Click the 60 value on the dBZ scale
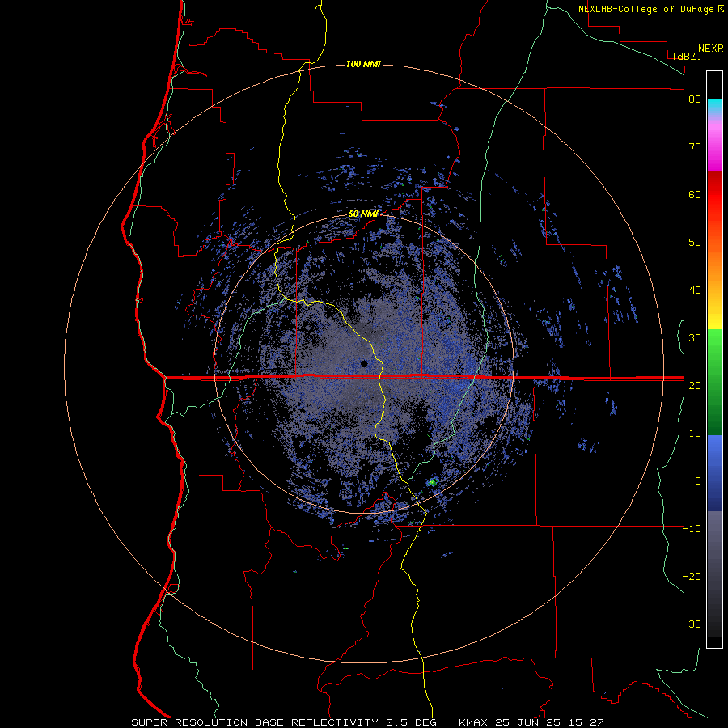This screenshot has width=728, height=728. (695, 194)
